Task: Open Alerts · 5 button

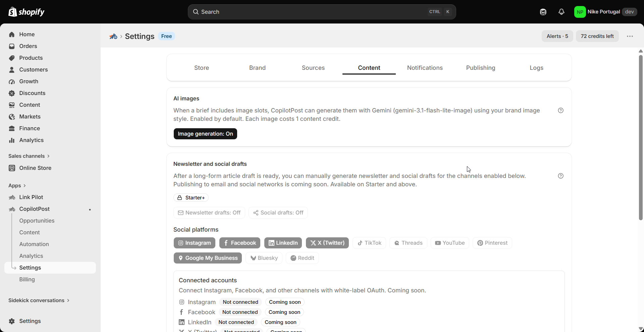Action: click(x=557, y=36)
